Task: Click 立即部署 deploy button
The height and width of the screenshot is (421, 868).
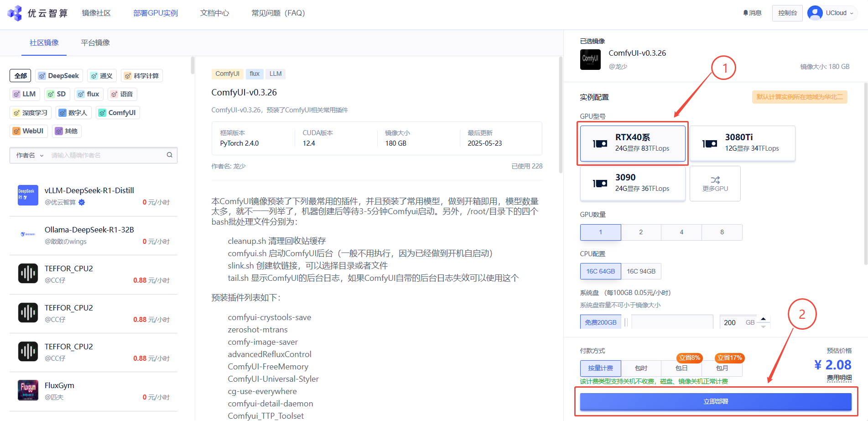Action: [716, 401]
